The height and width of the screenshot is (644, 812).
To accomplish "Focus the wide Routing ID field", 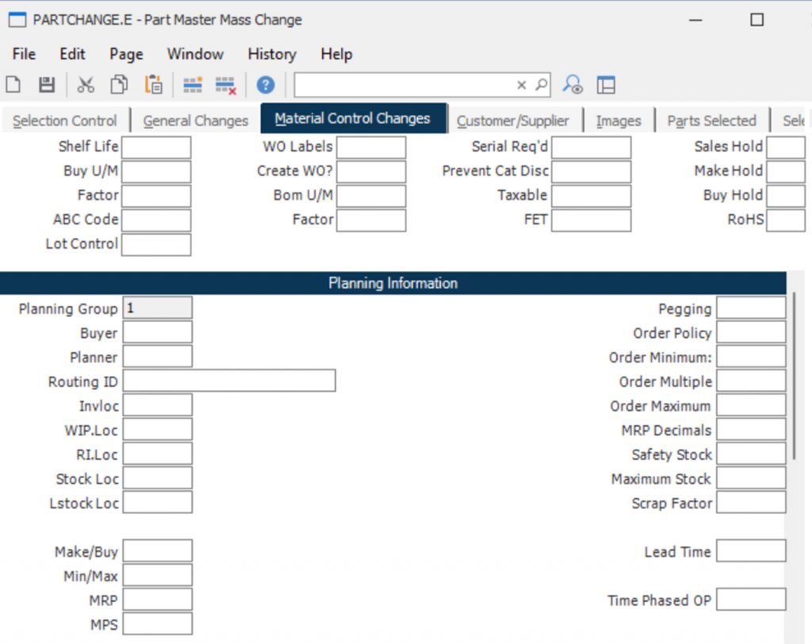I will (x=229, y=381).
